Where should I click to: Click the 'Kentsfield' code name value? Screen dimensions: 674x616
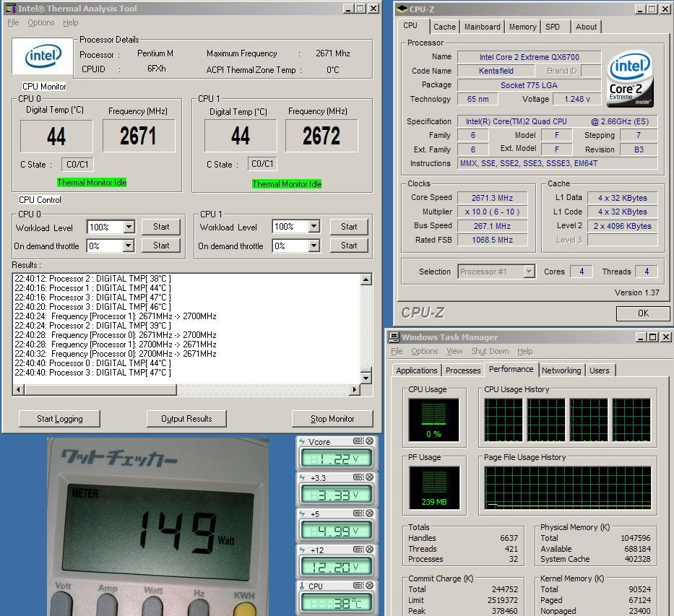[x=496, y=71]
